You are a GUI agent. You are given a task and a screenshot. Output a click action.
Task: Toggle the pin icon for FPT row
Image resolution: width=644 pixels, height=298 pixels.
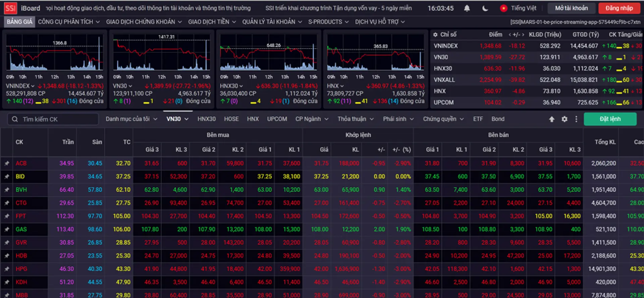click(x=7, y=216)
